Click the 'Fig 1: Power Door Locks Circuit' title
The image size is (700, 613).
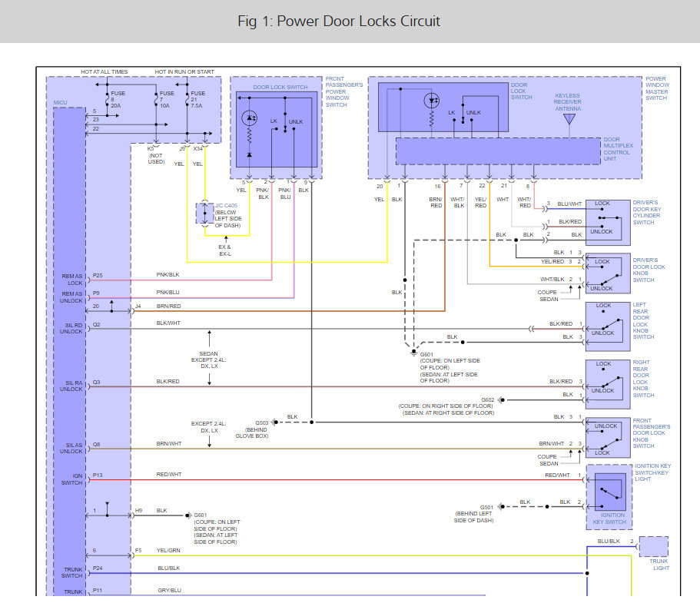[x=338, y=21]
